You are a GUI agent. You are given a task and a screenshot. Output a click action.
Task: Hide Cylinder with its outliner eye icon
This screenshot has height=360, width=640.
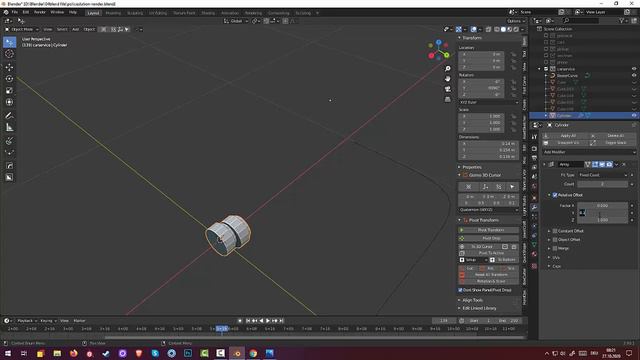click(x=634, y=116)
